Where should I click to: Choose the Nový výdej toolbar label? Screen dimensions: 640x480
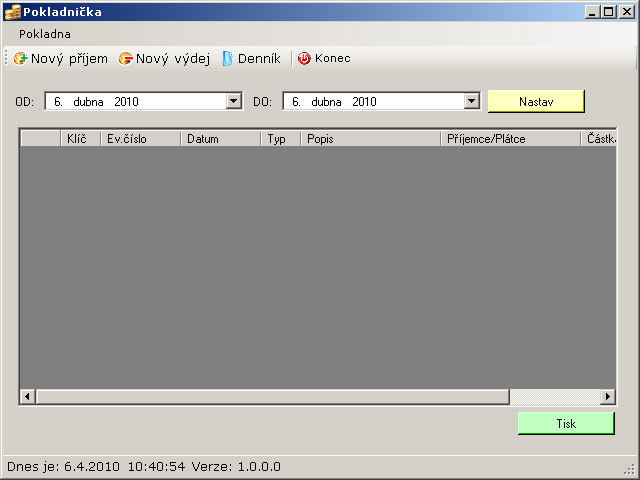[x=173, y=59]
